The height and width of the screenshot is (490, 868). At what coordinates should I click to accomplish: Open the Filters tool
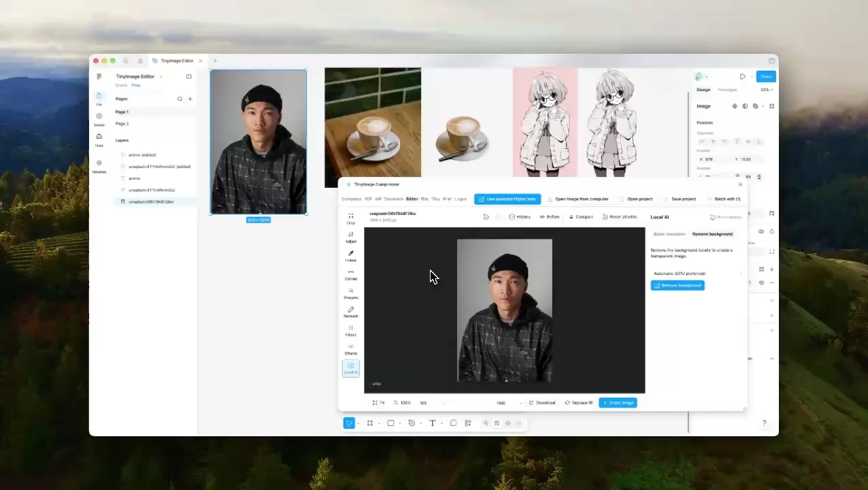[x=351, y=330]
